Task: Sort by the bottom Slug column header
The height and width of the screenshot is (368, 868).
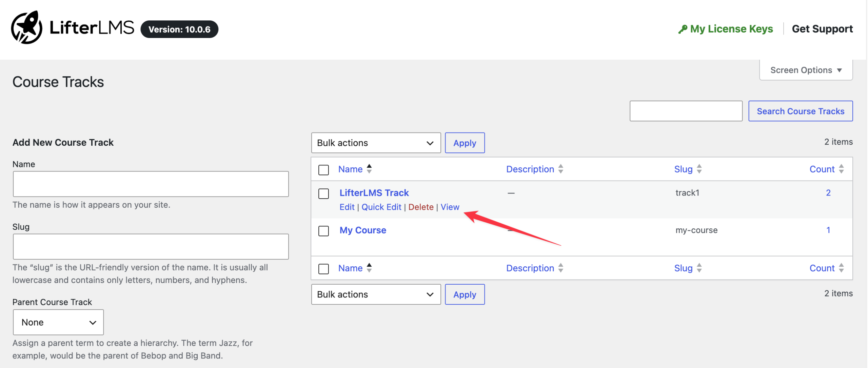Action: coord(683,268)
